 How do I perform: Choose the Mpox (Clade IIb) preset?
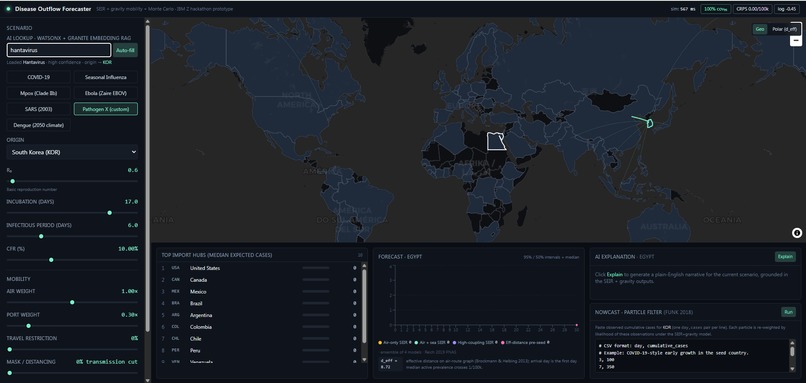click(x=39, y=93)
